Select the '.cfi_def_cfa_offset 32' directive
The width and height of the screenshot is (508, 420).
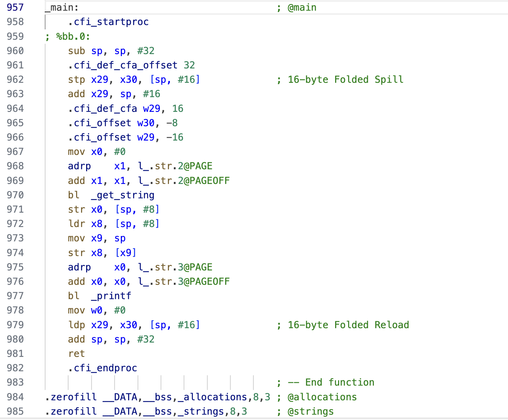click(132, 65)
